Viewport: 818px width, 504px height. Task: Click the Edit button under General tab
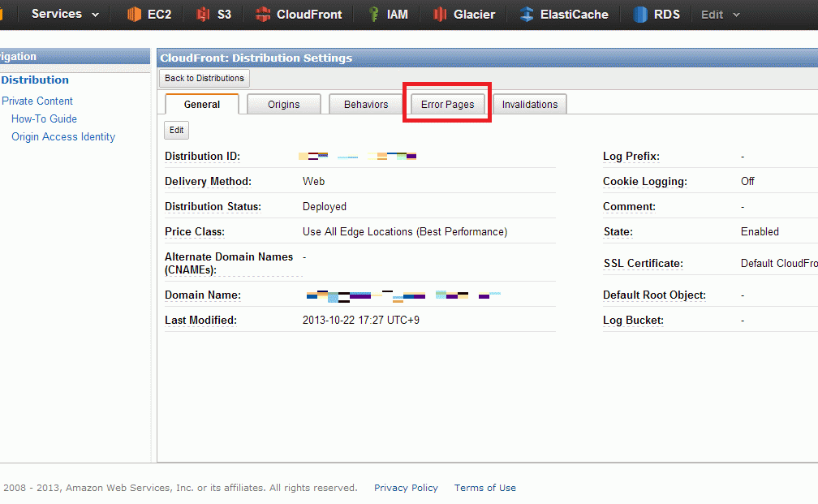point(176,130)
